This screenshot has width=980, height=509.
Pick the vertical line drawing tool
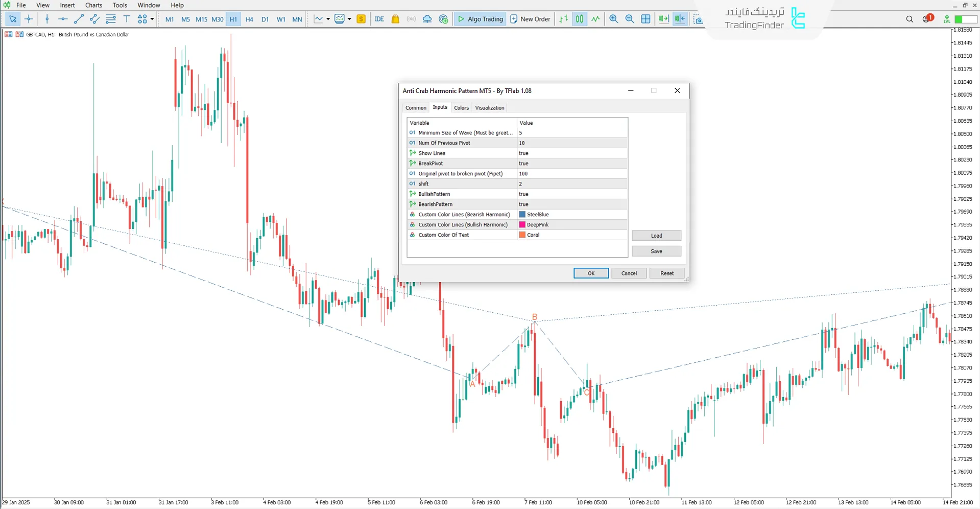tap(47, 19)
